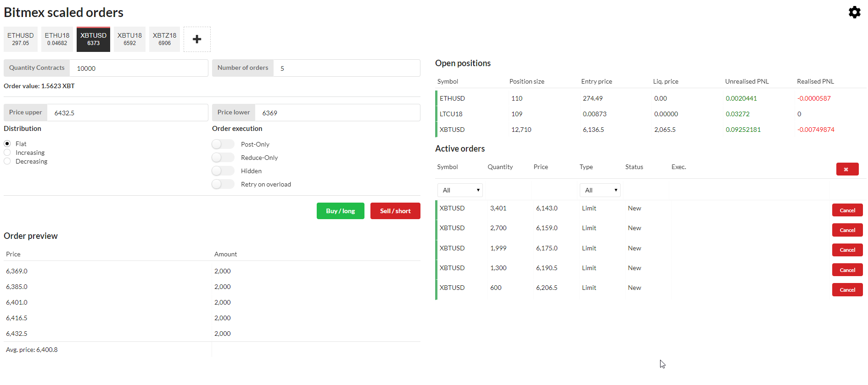Image resolution: width=868 pixels, height=385 pixels.
Task: Enable Retry on overload switch
Action: coord(223,184)
